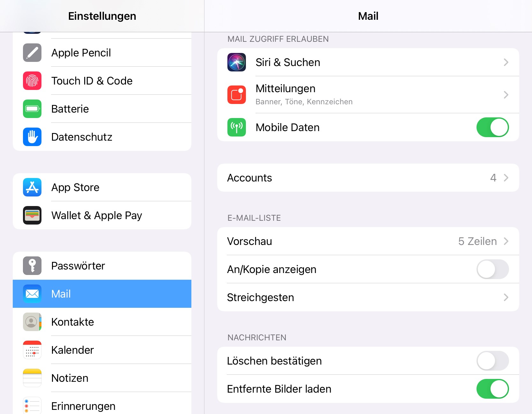
Task: Tap the Kalender icon
Action: coord(32,350)
